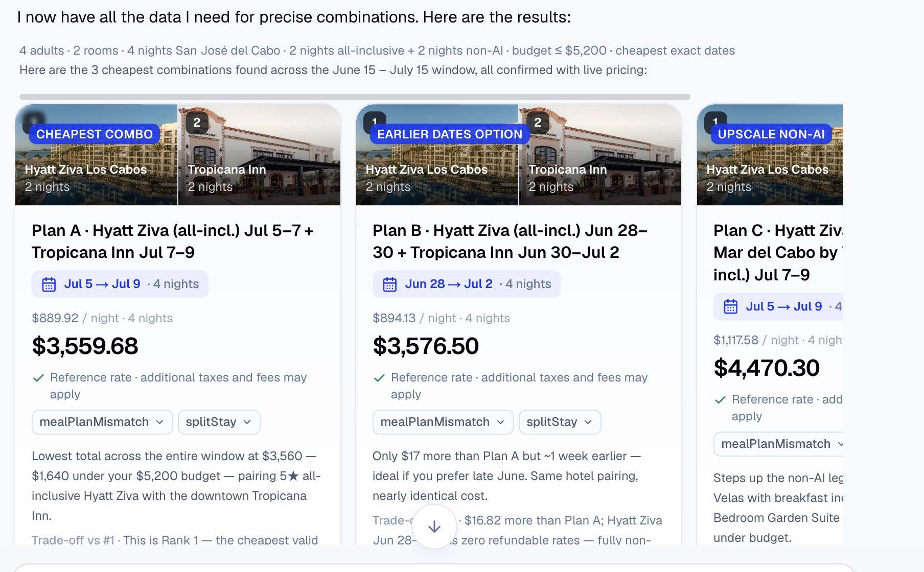Expand Plan A mealPlanMismatch dropdown
The height and width of the screenshot is (572, 924).
102,422
